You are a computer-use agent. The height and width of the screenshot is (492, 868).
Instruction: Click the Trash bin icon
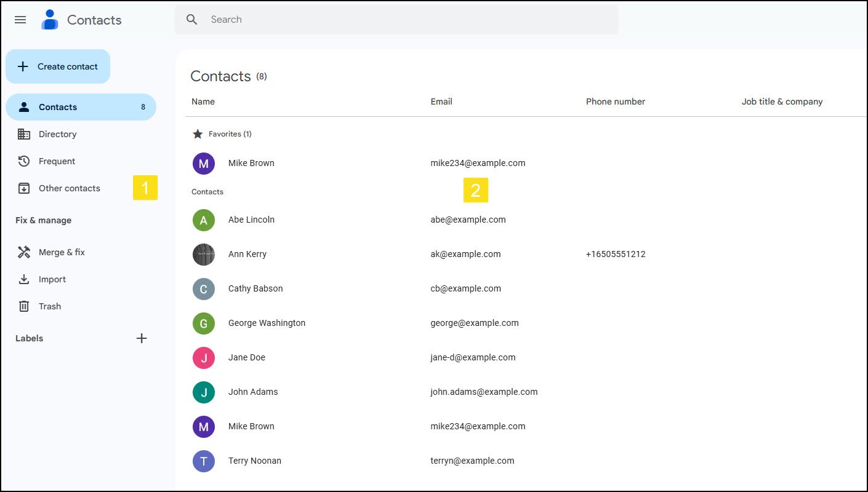pos(24,306)
